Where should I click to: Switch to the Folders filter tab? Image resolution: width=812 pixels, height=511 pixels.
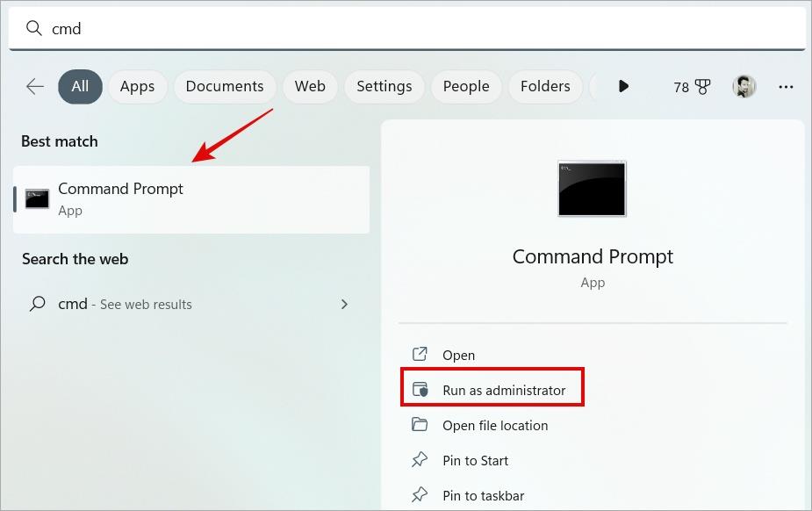coord(545,86)
